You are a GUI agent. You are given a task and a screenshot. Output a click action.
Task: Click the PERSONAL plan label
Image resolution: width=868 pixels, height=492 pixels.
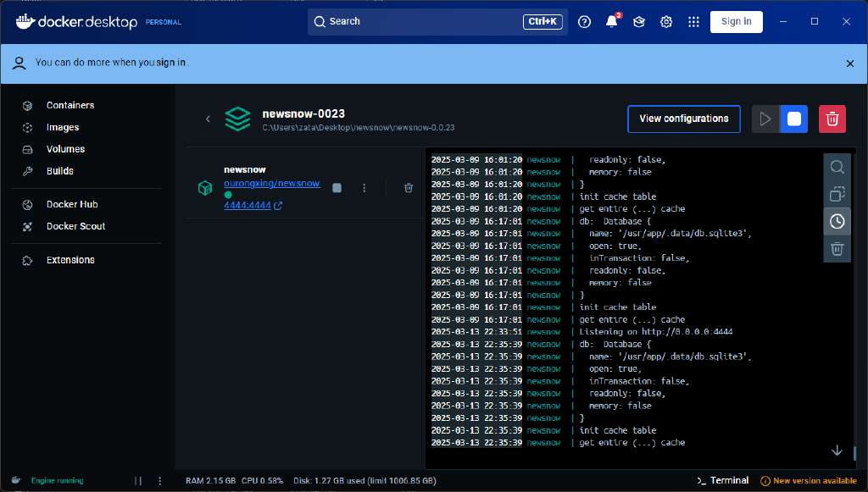[x=164, y=22]
